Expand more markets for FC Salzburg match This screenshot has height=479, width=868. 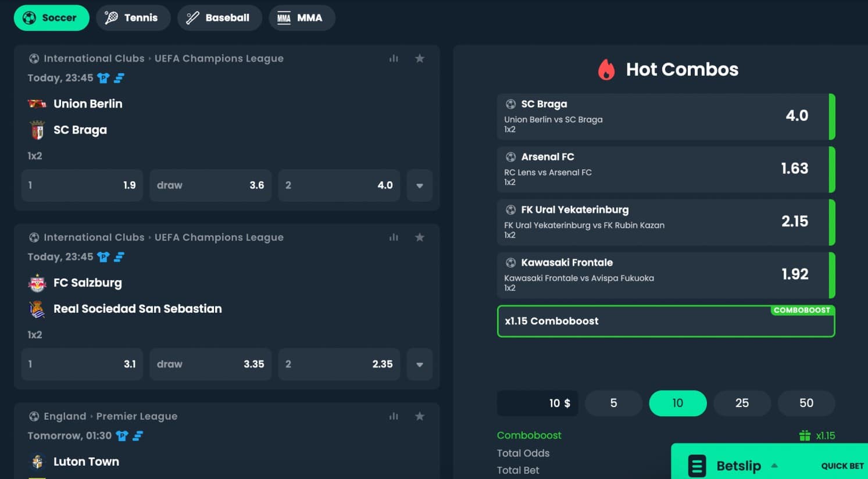420,364
